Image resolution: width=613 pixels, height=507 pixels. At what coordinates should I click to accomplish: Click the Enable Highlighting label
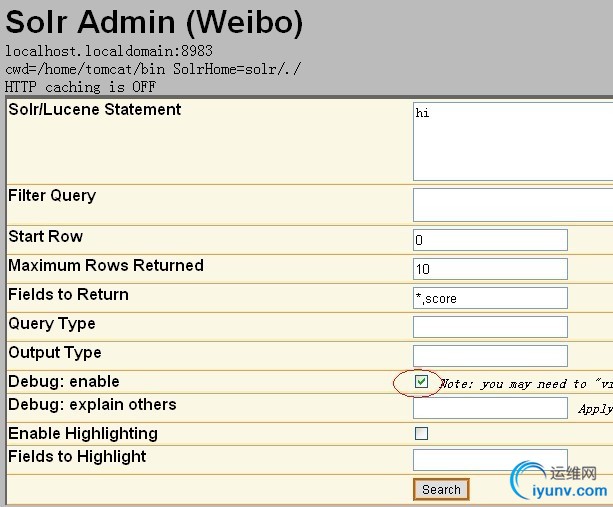point(83,434)
